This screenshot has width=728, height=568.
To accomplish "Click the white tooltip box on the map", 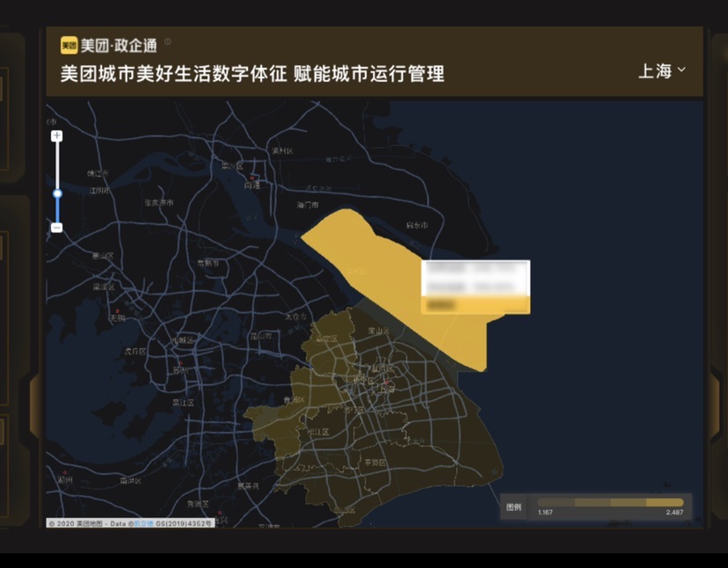I will pos(476,287).
